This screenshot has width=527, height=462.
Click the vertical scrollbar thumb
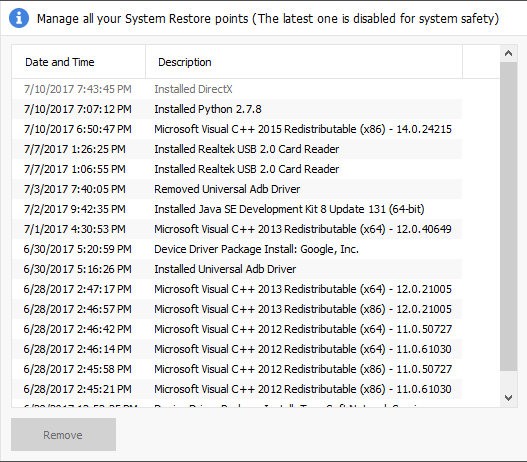click(508, 216)
